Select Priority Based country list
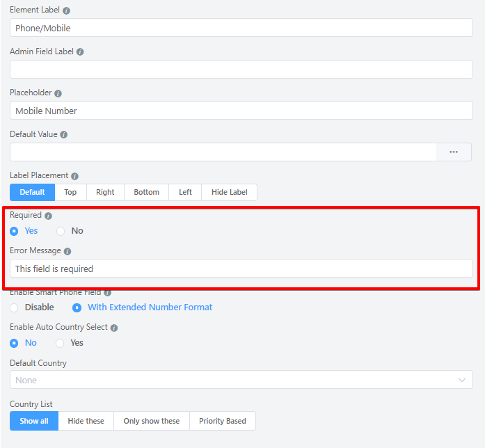 222,421
